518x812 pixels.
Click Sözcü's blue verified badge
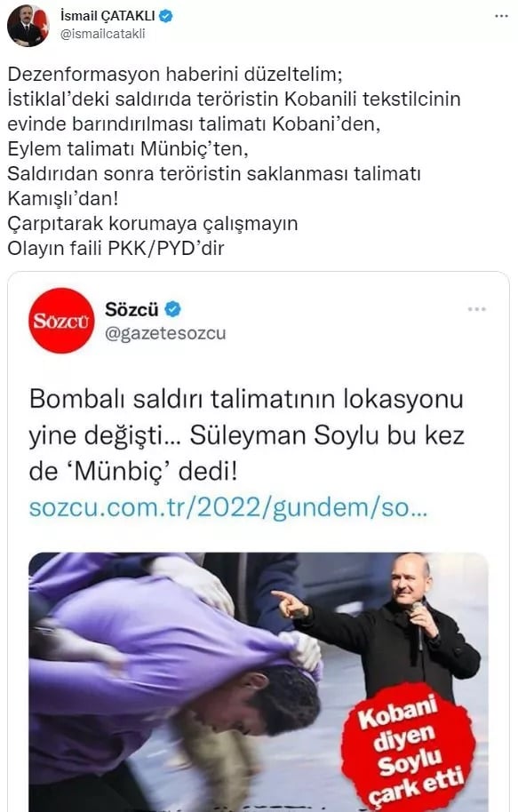pos(172,310)
